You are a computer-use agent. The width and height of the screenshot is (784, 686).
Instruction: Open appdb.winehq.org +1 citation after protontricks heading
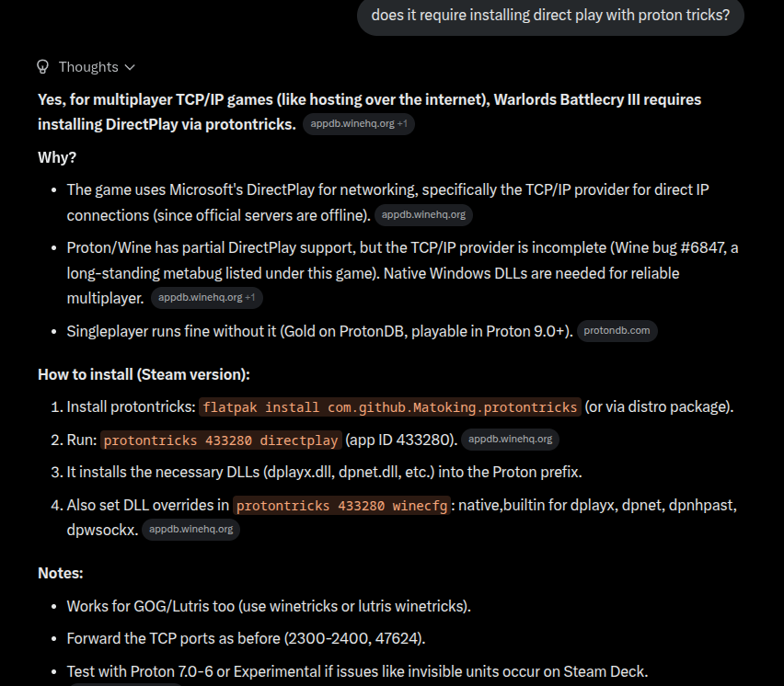pyautogui.click(x=359, y=124)
